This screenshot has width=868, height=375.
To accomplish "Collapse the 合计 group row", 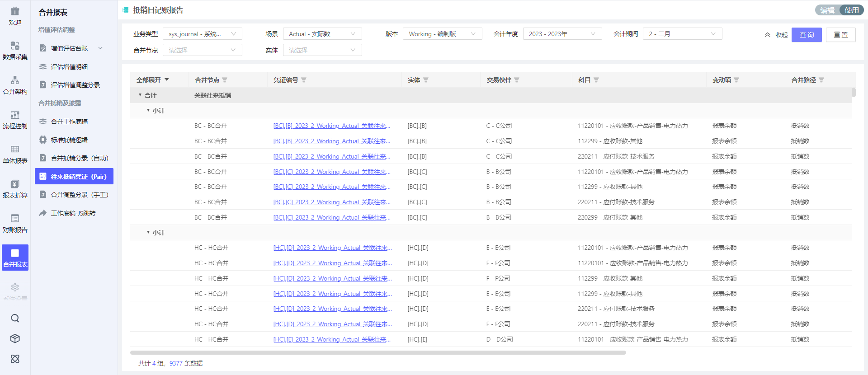I will pyautogui.click(x=140, y=95).
